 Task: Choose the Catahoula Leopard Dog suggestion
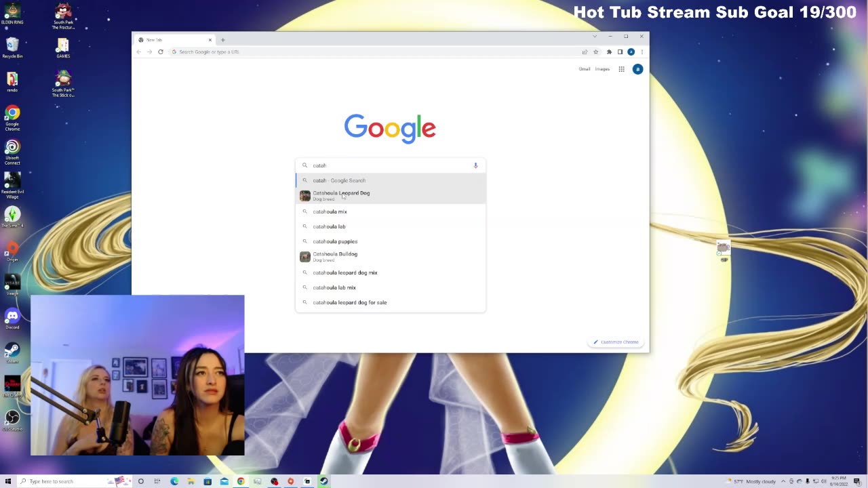(391, 195)
